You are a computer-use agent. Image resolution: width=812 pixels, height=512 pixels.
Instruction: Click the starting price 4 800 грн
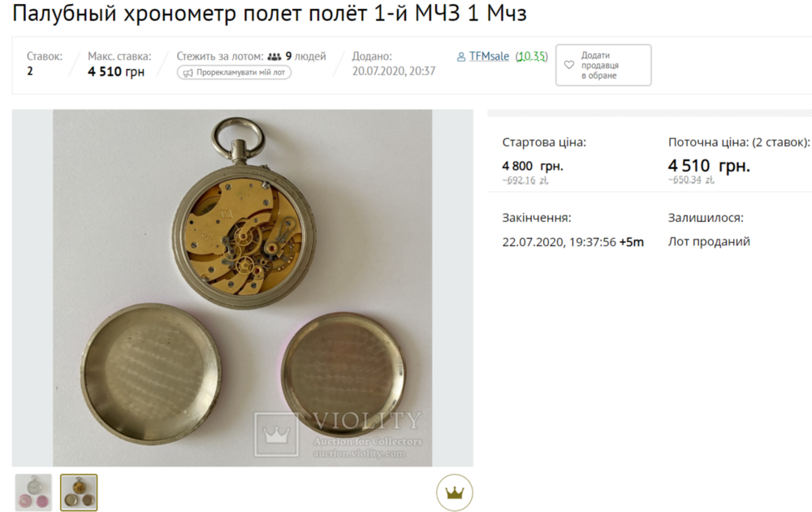[533, 166]
